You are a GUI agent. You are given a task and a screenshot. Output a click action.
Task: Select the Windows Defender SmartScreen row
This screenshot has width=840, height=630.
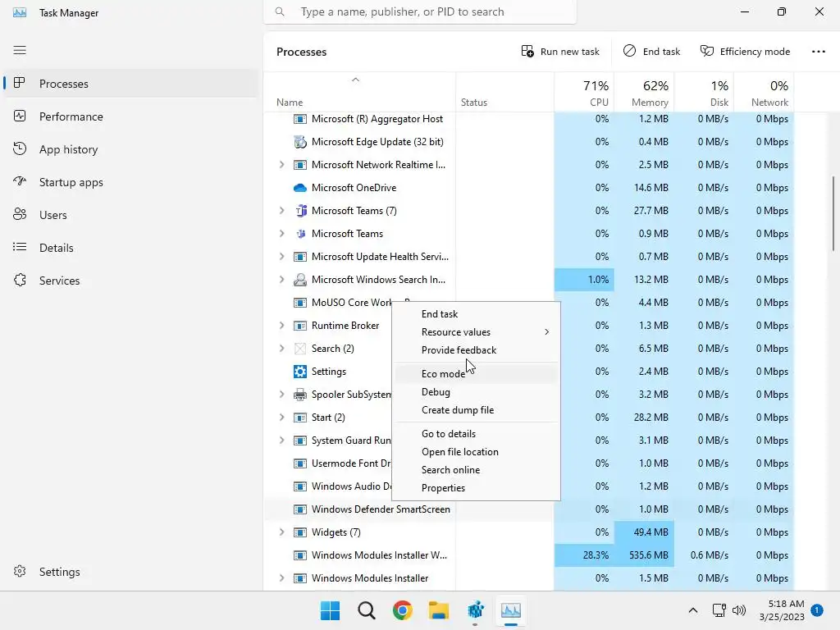pos(529,509)
